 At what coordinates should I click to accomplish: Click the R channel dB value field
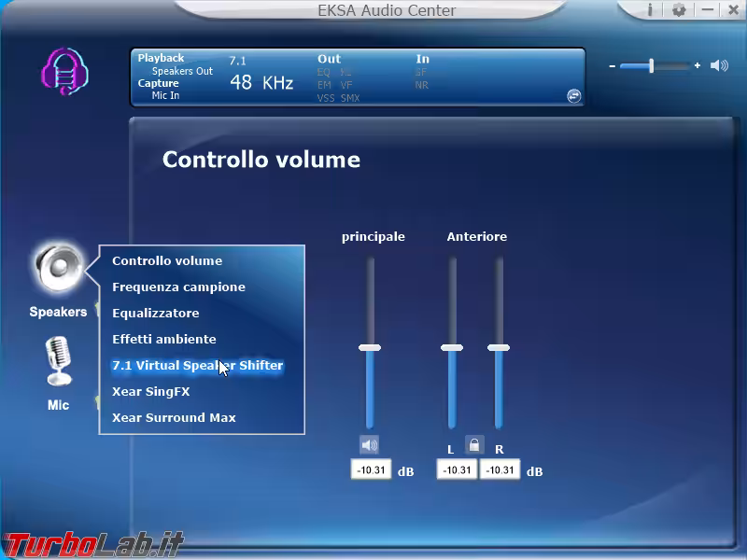pos(500,470)
